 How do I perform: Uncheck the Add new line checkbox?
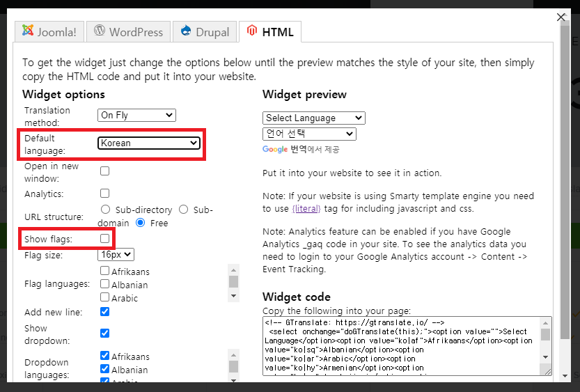tap(104, 312)
